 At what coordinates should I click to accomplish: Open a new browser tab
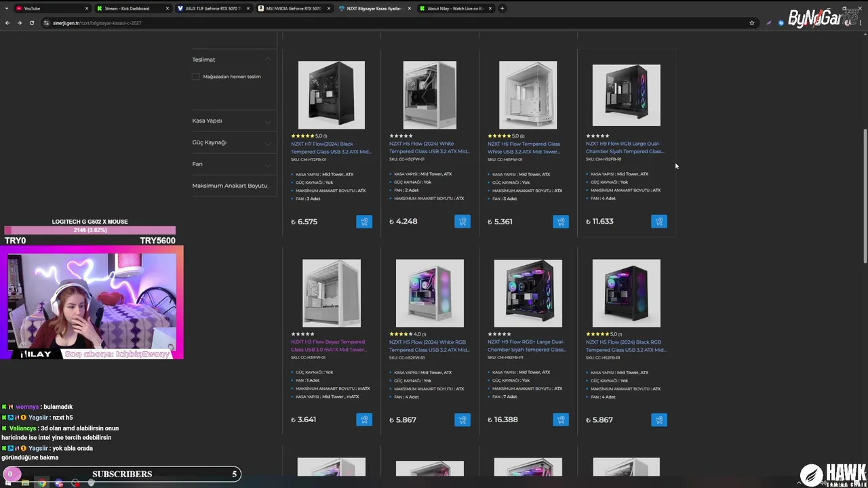pyautogui.click(x=502, y=9)
